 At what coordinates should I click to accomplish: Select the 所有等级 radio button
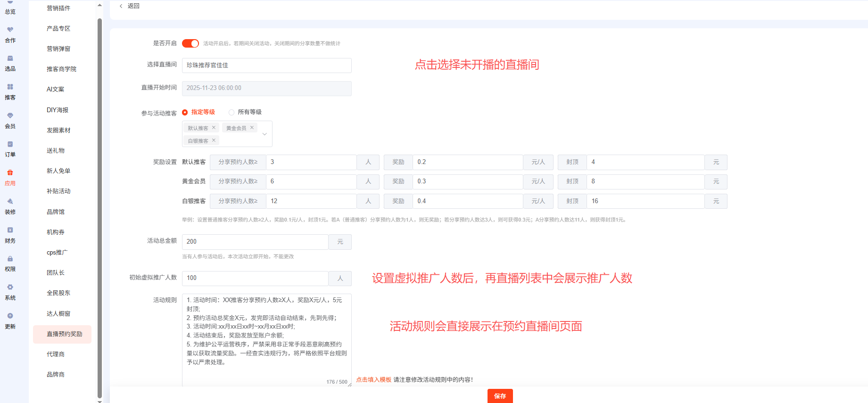click(231, 112)
